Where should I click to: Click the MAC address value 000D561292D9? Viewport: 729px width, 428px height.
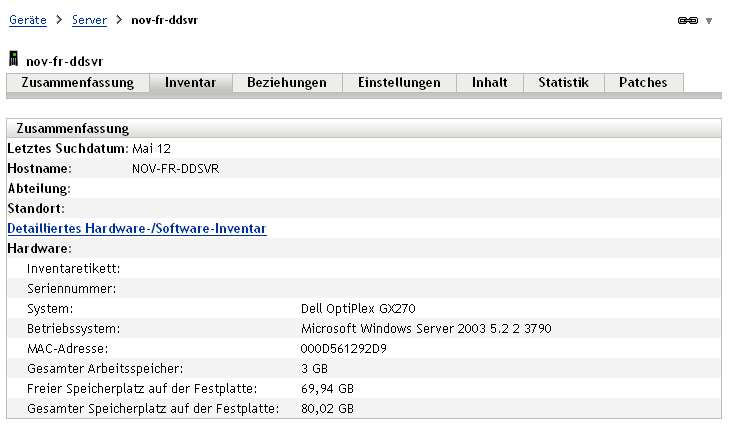point(346,348)
